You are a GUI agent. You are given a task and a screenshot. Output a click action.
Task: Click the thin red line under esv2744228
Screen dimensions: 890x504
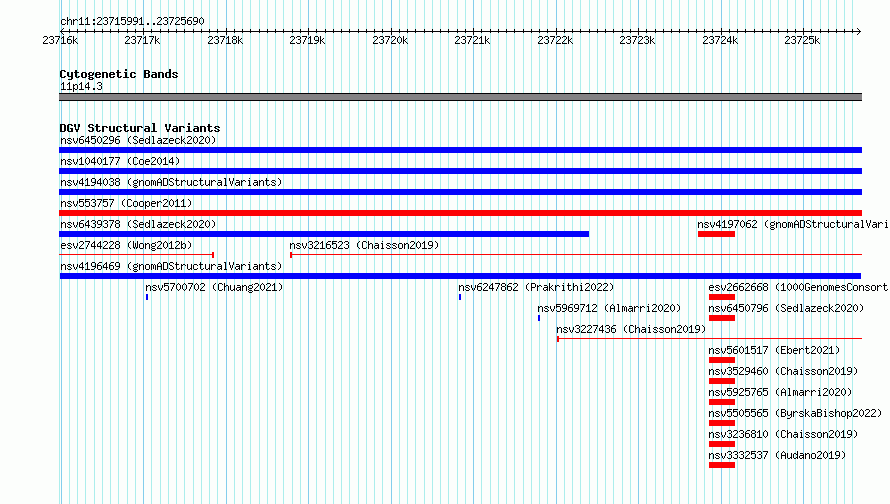(x=136, y=255)
